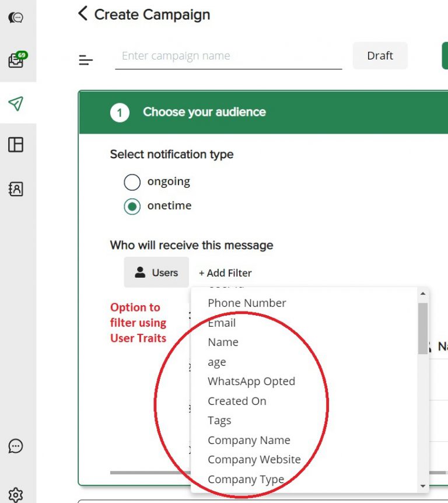448x503 pixels.
Task: Click the Draft status button
Action: [x=380, y=56]
